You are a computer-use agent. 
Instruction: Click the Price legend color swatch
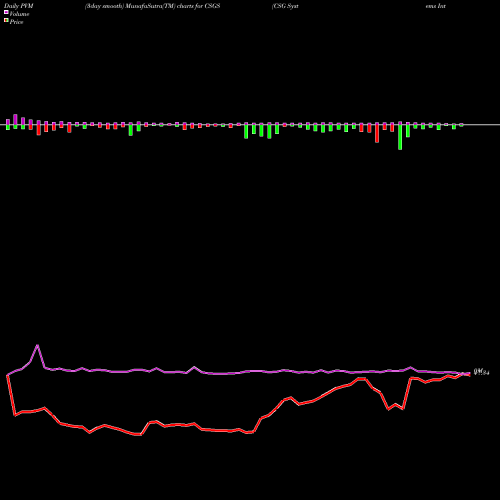(x=6, y=21)
